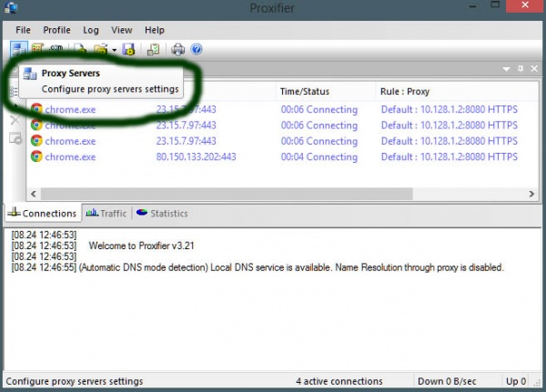Open the File menu
Screen dimensions: 546x392
click(23, 30)
